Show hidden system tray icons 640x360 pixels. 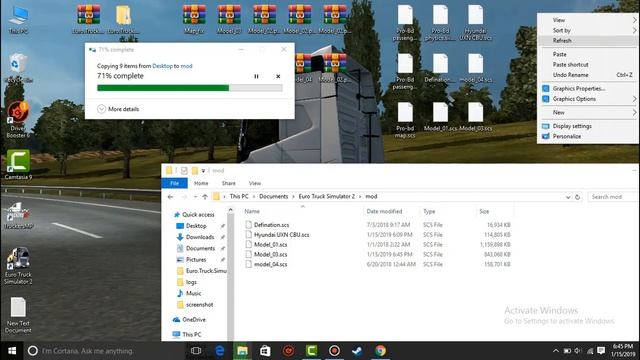pyautogui.click(x=556, y=351)
